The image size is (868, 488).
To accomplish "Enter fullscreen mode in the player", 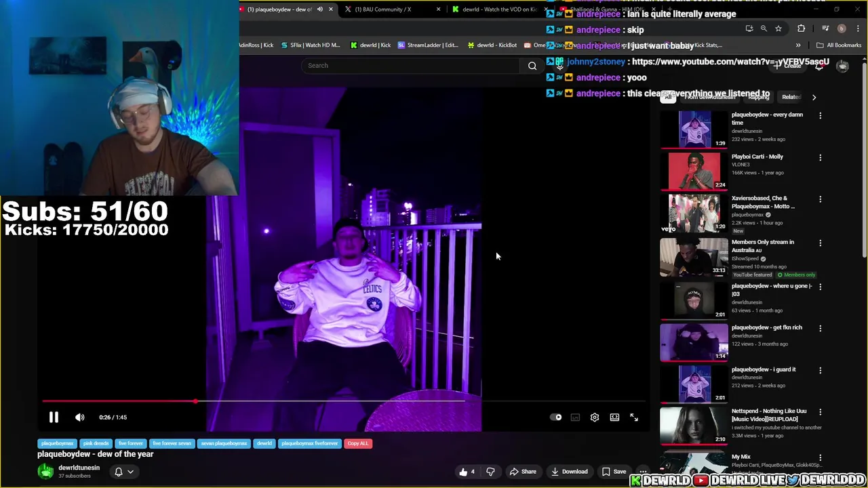I will pos(634,418).
